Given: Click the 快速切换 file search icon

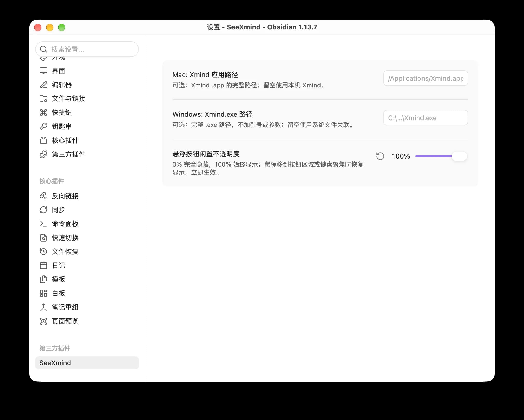Looking at the screenshot, I should (x=43, y=238).
